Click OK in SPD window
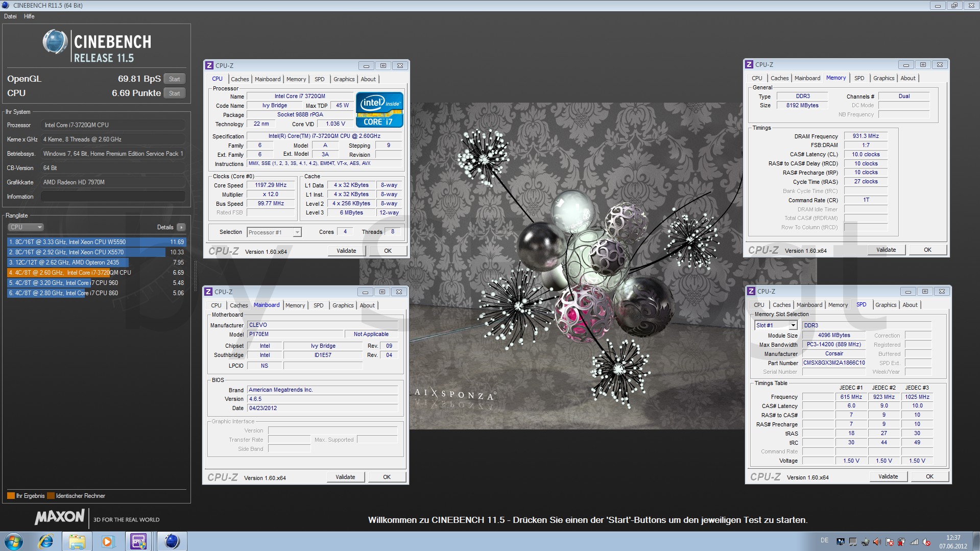980x551 pixels. [x=929, y=476]
